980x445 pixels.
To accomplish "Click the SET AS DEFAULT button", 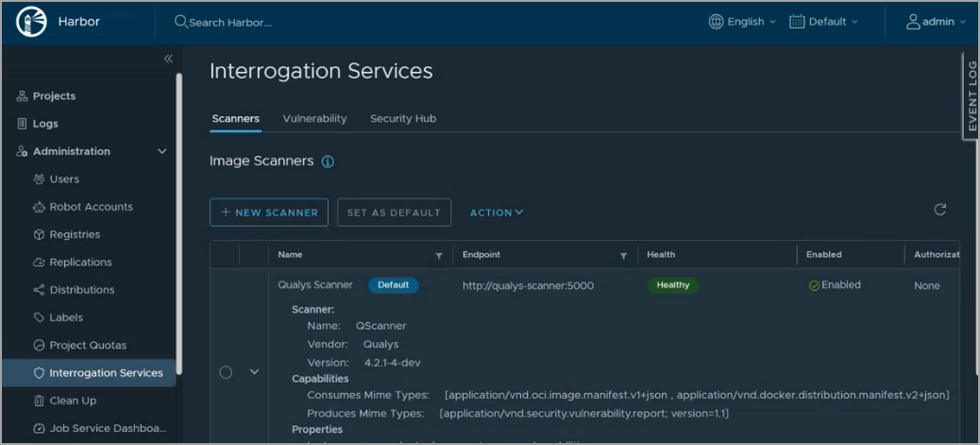I will tap(394, 213).
